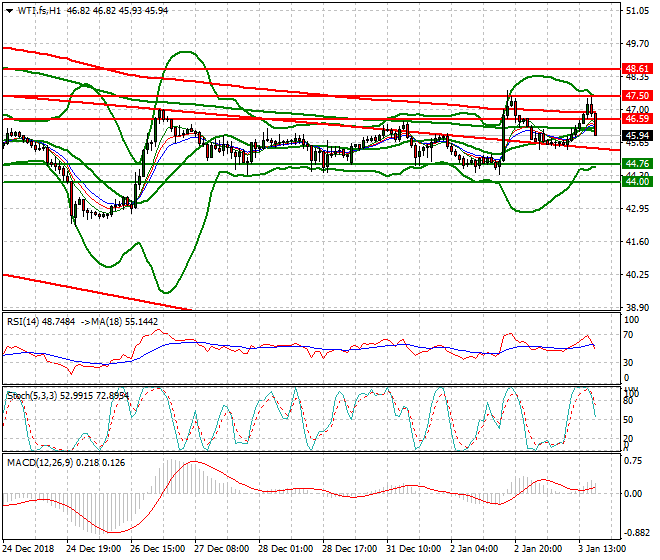The image size is (660, 560).
Task: Click the 0.75 MACD scale value
Action: pyautogui.click(x=633, y=461)
